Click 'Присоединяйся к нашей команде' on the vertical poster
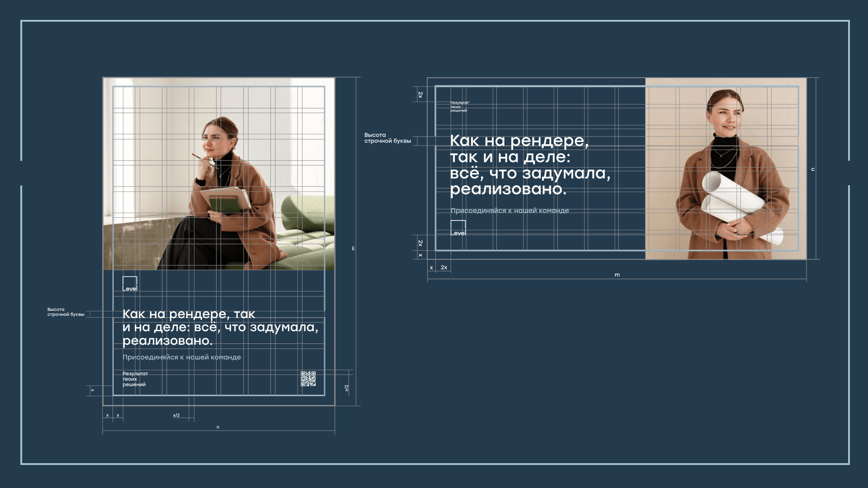 pyautogui.click(x=182, y=357)
